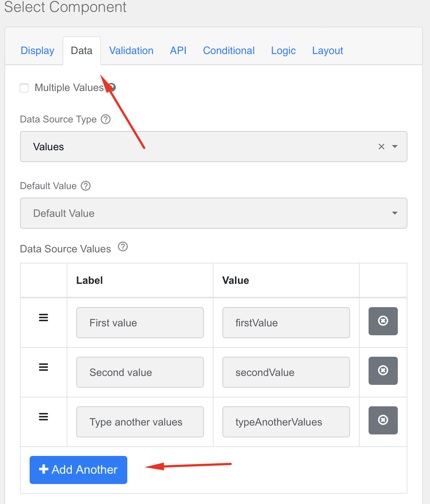Open the Default Value dropdown
Viewport: 430px width, 504px height.
click(x=214, y=213)
